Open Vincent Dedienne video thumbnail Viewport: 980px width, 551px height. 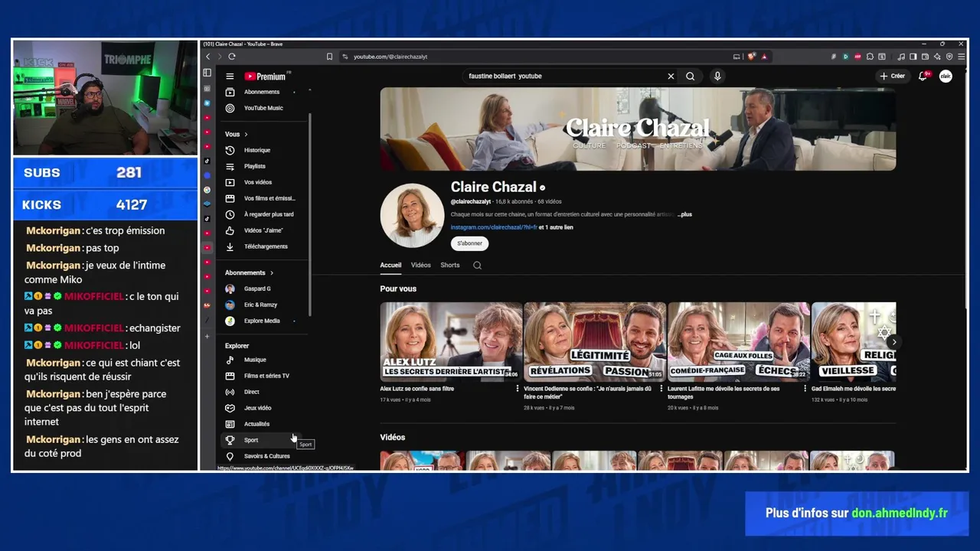pos(595,342)
